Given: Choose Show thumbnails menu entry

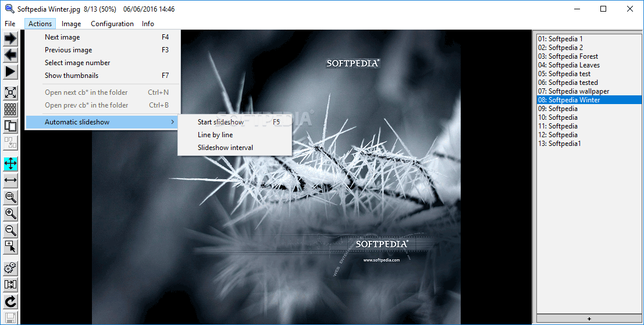Looking at the screenshot, I should [x=102, y=75].
